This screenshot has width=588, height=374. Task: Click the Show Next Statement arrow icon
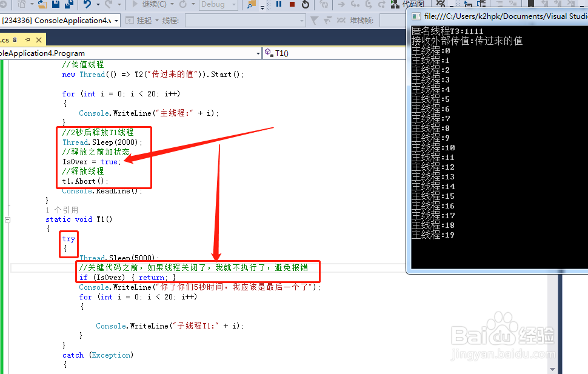(x=342, y=4)
